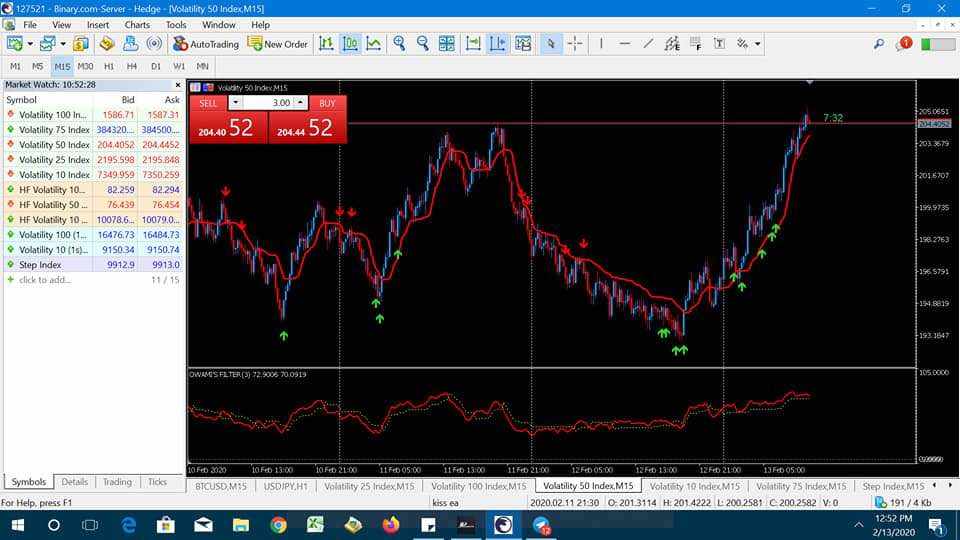Select the horizontal line drawing tool
Image resolution: width=960 pixels, height=540 pixels.
click(x=624, y=44)
